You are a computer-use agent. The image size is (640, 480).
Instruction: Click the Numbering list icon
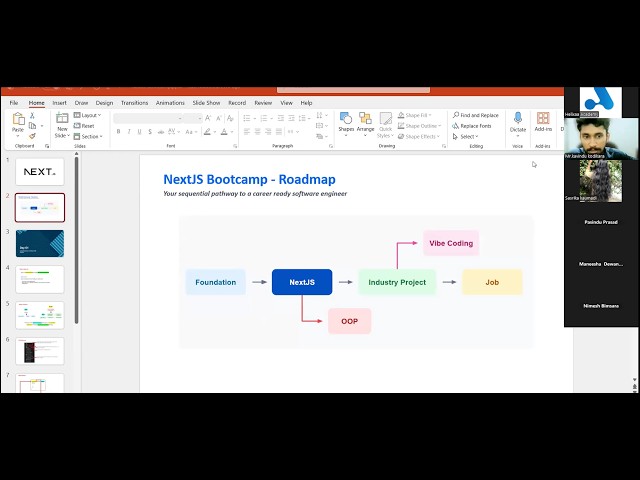tap(264, 118)
